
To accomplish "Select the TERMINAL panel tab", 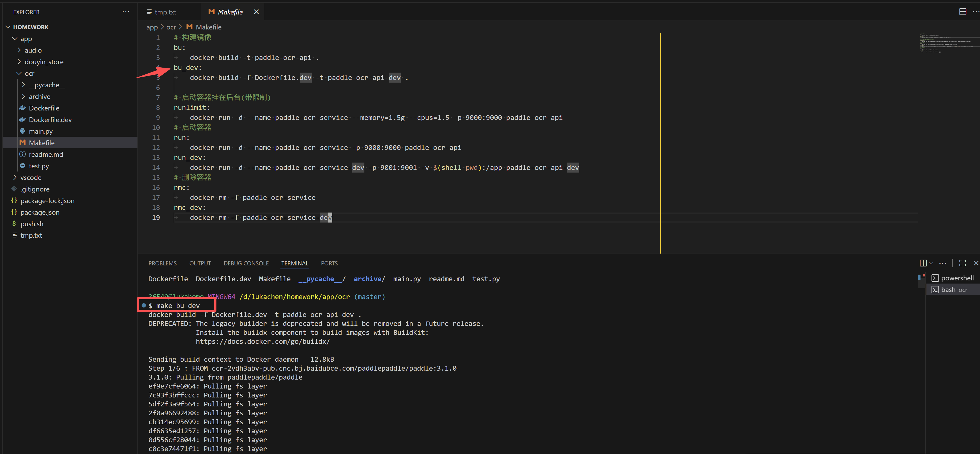I will point(294,263).
